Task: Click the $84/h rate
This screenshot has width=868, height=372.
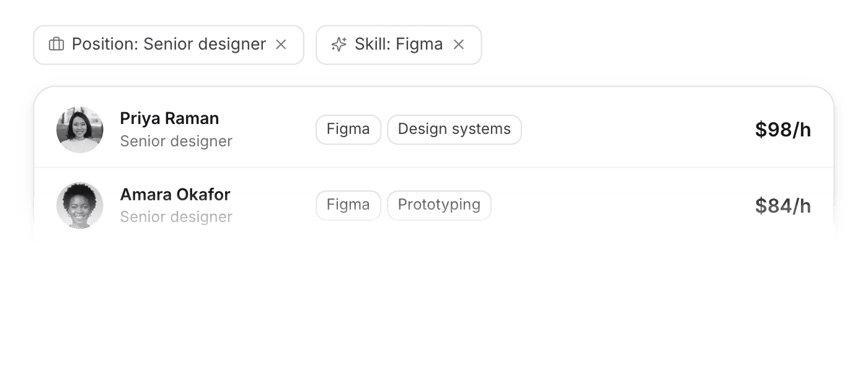Action: click(783, 205)
